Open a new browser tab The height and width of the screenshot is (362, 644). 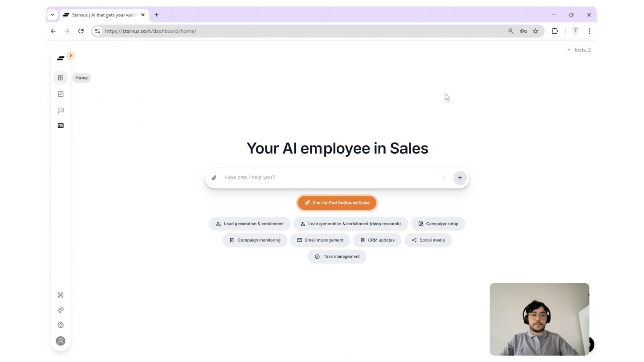(157, 15)
